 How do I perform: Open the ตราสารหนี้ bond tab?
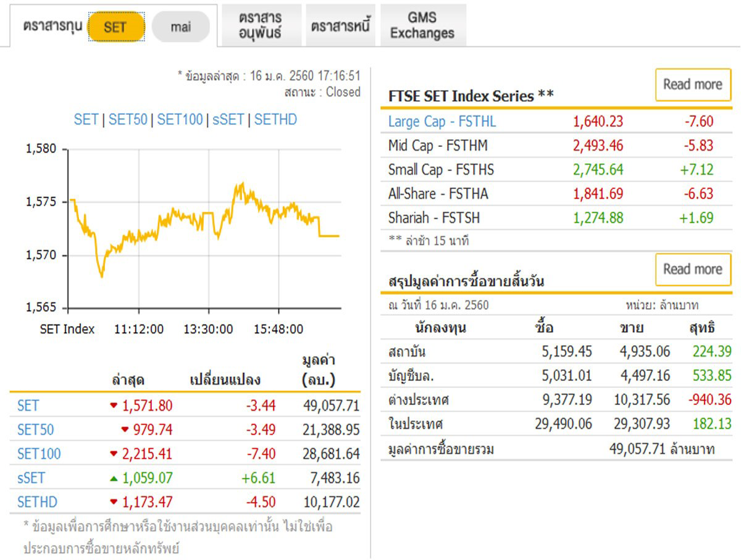(341, 26)
